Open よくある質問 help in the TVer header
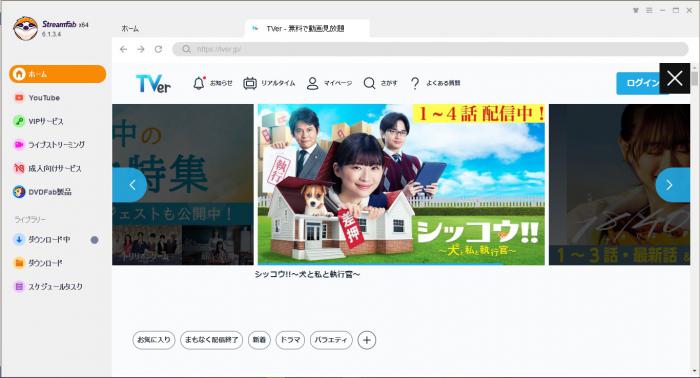Screen dimensions: 700x378 point(435,83)
